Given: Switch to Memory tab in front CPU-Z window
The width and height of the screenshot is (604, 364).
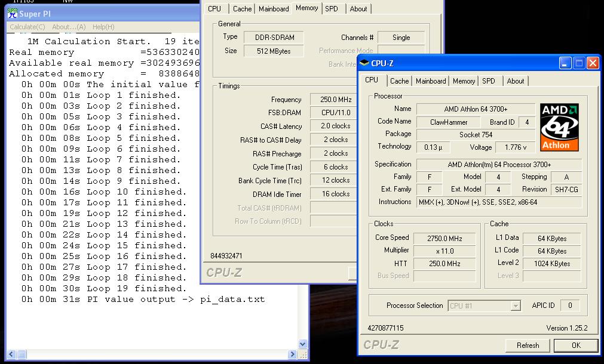Looking at the screenshot, I should coord(464,81).
